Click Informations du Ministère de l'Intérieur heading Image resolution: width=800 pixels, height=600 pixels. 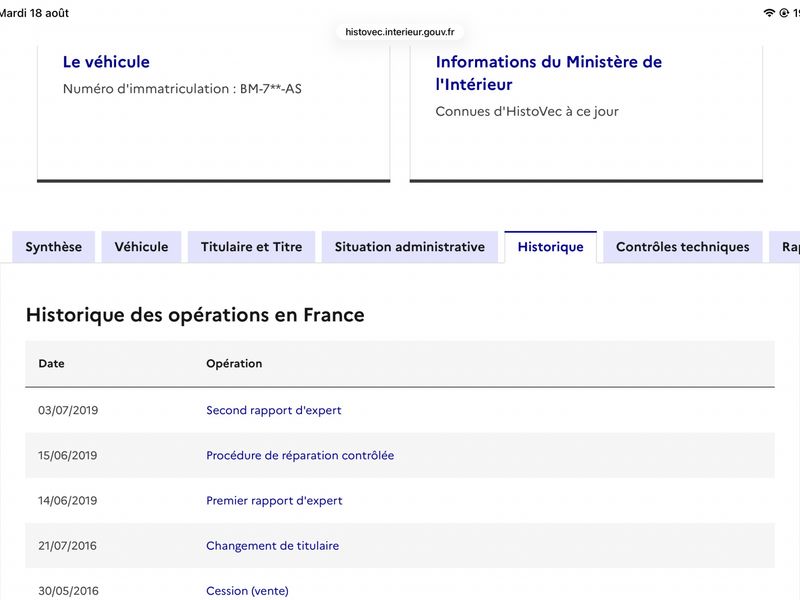pyautogui.click(x=548, y=73)
